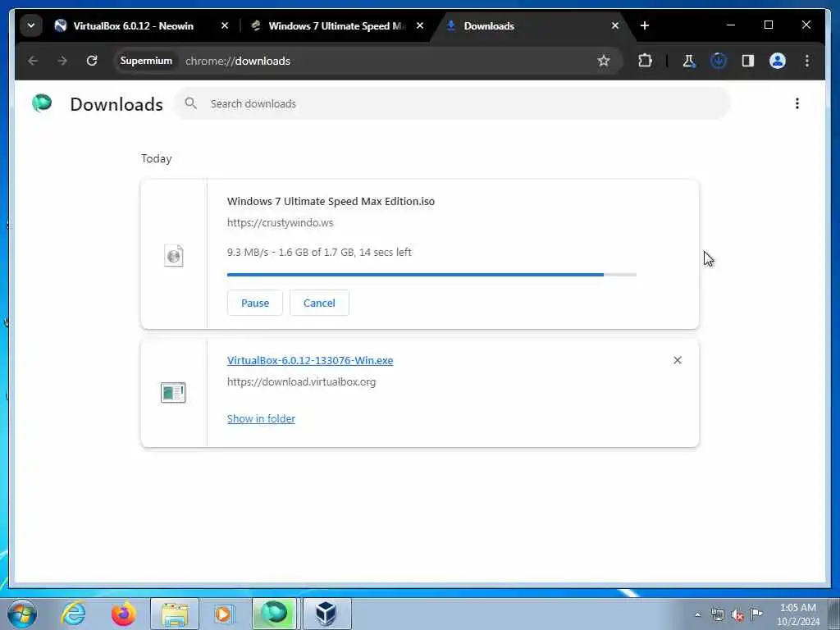This screenshot has height=630, width=840.
Task: Switch to Windows 7 Ultimate Speed Max tab
Action: pyautogui.click(x=336, y=25)
